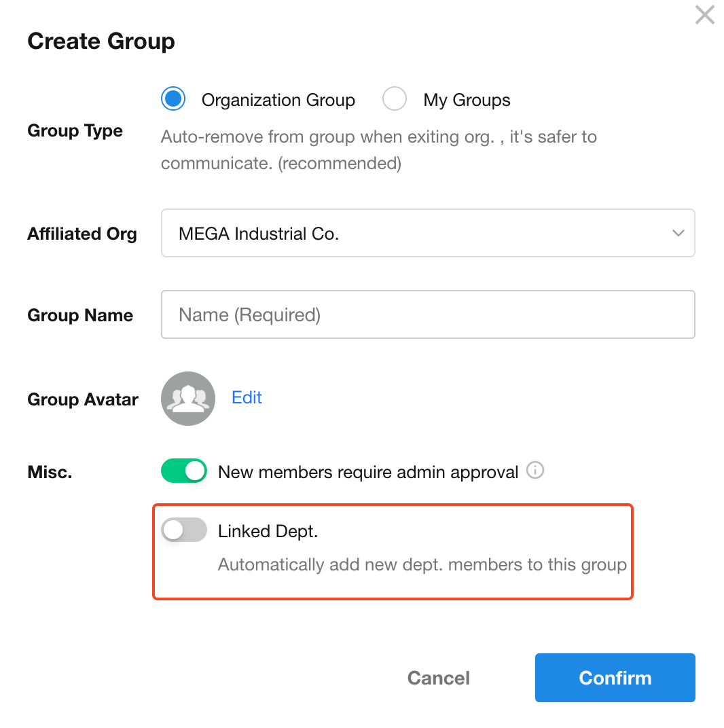The image size is (724, 728).
Task: Click the info icon beside admin approval
Action: coord(535,471)
